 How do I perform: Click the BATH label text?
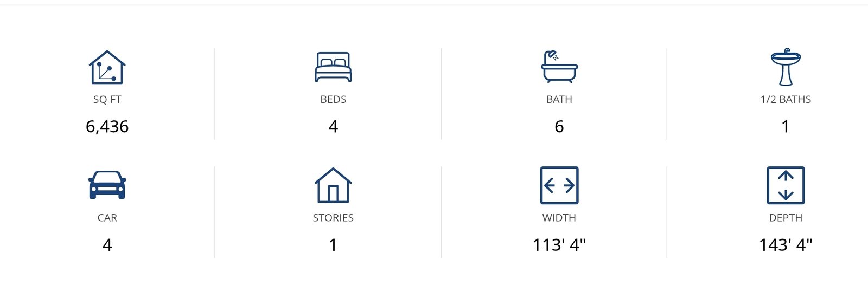click(559, 100)
